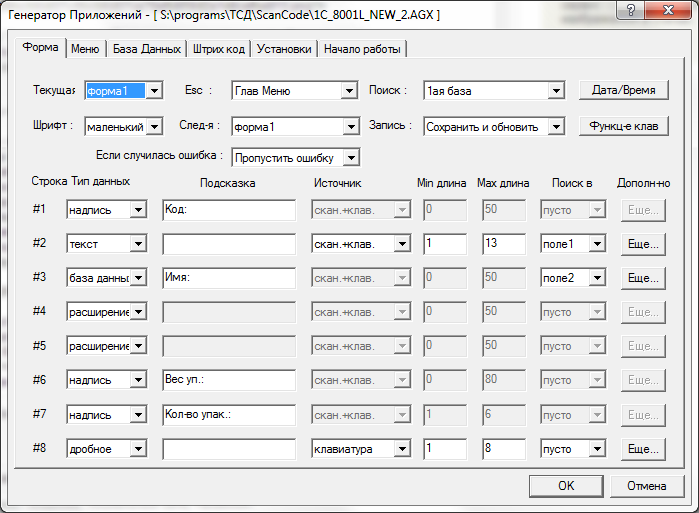Screen dimensions: 699x513
Task: Click the Еще... button for row #2
Action: 643,244
